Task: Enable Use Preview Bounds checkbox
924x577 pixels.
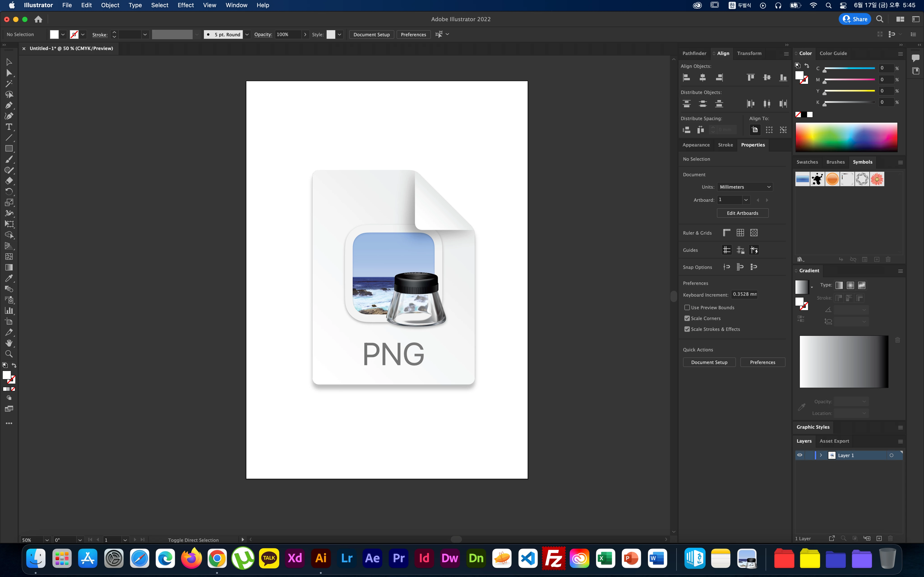Action: pyautogui.click(x=687, y=308)
